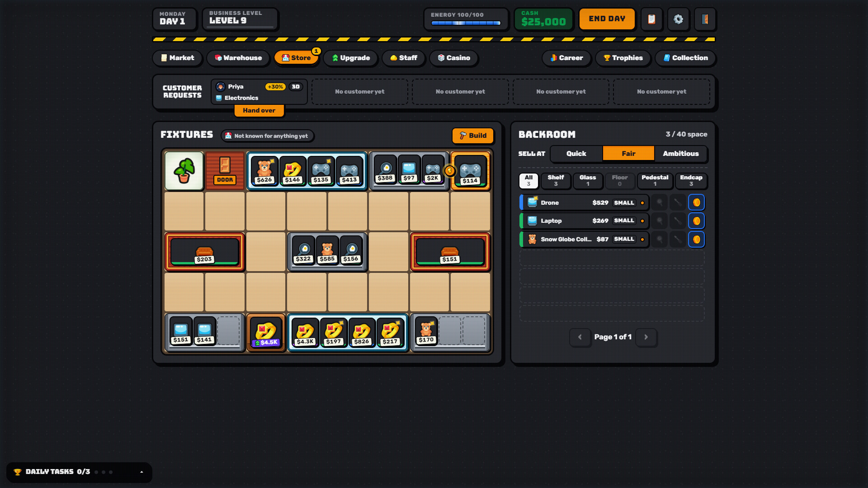Switch to the Upgrade tab
The height and width of the screenshot is (488, 868).
[351, 58]
